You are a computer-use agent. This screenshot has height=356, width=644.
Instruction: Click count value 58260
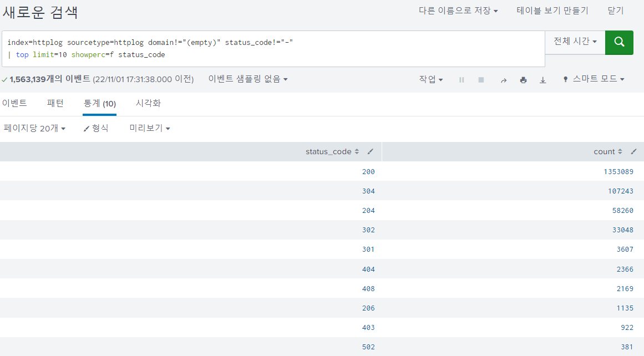[x=622, y=211]
